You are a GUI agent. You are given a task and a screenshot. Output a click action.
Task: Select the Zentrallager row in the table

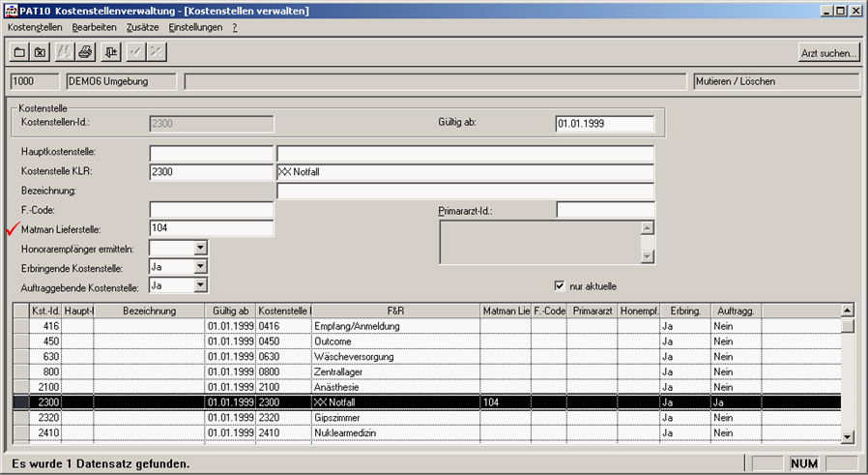pyautogui.click(x=387, y=371)
